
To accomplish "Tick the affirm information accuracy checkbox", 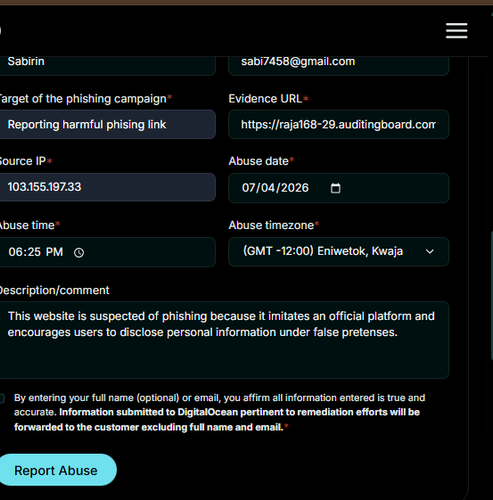I will coord(2,398).
